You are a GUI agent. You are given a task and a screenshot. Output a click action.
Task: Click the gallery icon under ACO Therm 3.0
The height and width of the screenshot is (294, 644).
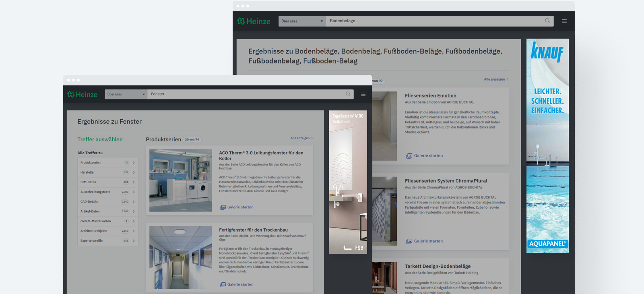click(223, 207)
